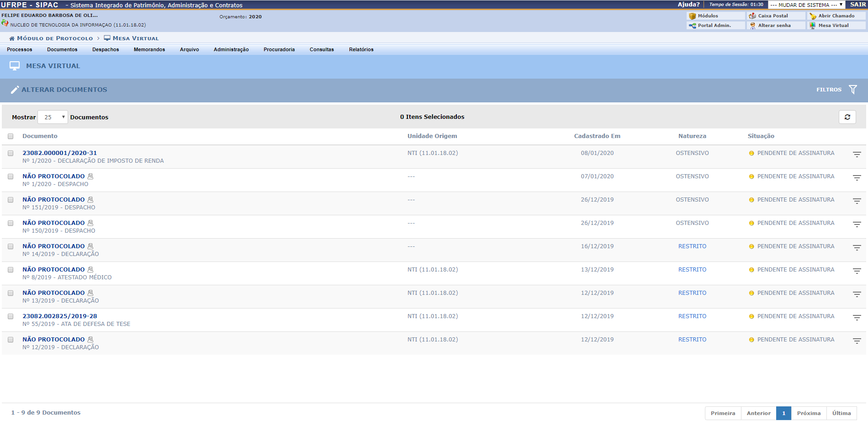Open the Consultas menu

(x=322, y=49)
